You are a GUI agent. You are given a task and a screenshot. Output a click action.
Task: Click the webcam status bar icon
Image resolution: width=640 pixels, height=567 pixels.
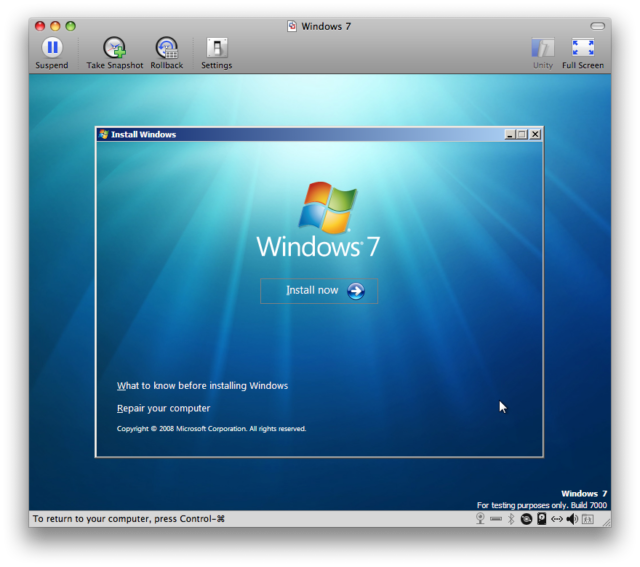pyautogui.click(x=480, y=519)
